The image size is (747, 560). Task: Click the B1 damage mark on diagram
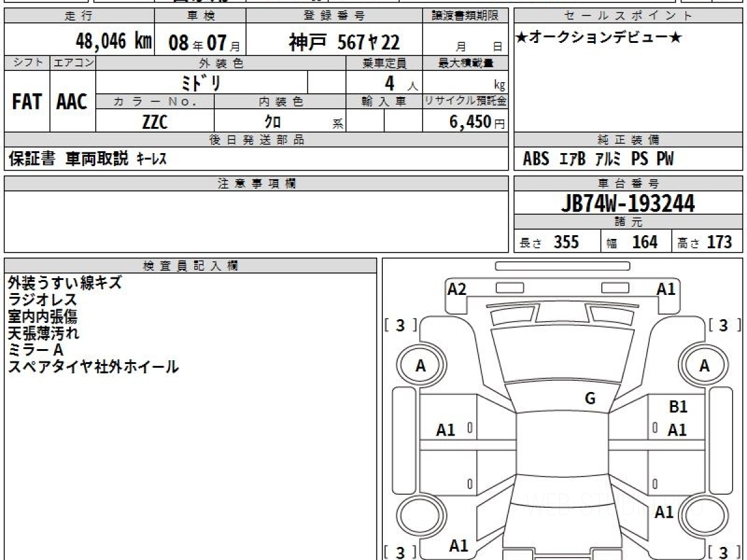pyautogui.click(x=678, y=408)
